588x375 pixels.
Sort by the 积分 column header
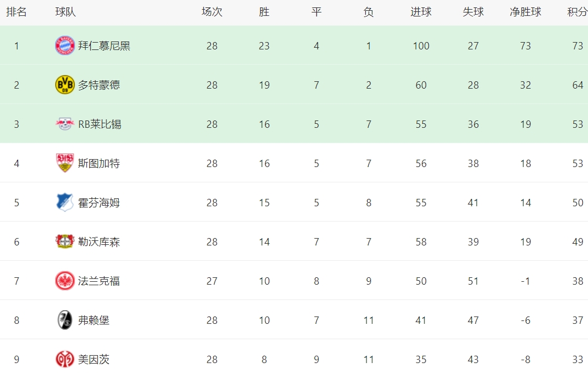click(x=577, y=12)
